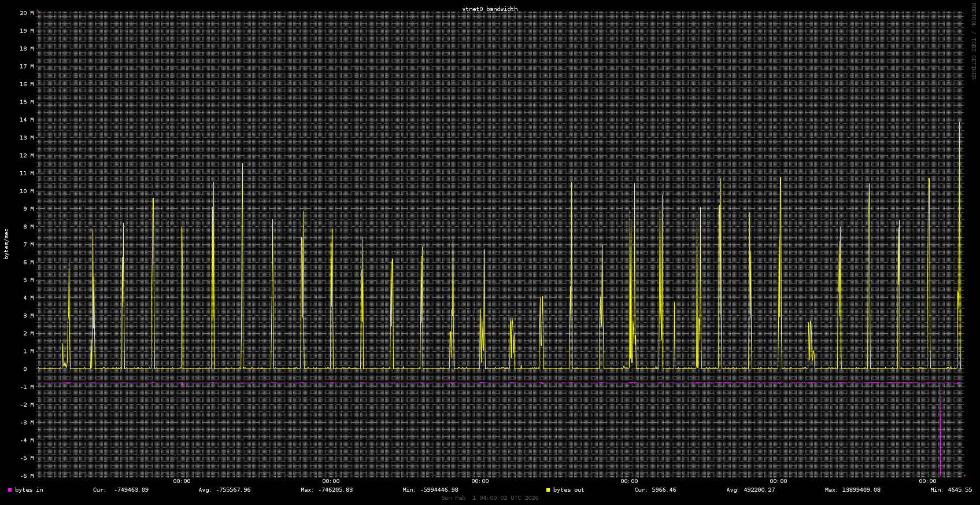Viewport: 980px width, 505px height.
Task: Click the magenta bytes in legend swatch
Action: [x=10, y=490]
